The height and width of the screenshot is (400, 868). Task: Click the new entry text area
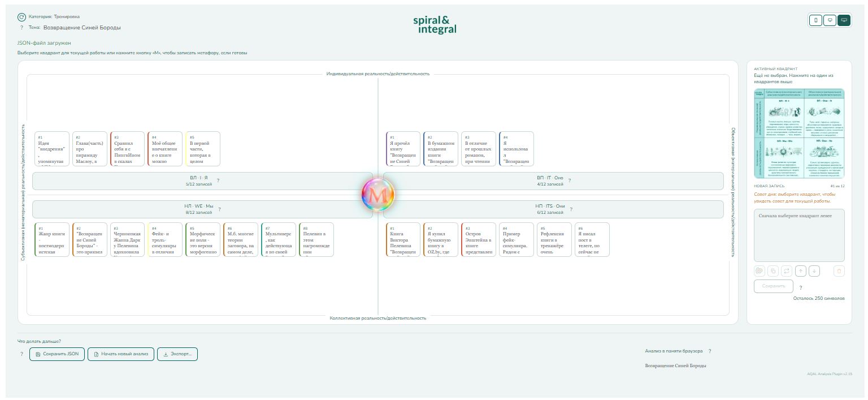[799, 235]
